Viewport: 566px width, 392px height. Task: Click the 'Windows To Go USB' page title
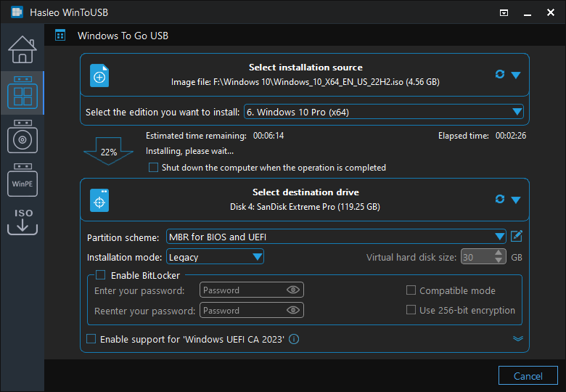[x=123, y=36]
